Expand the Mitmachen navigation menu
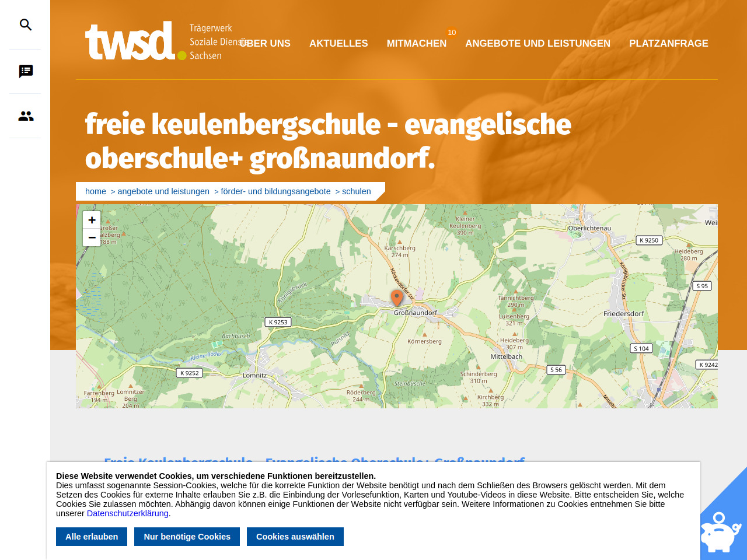747x560 pixels. click(x=416, y=44)
